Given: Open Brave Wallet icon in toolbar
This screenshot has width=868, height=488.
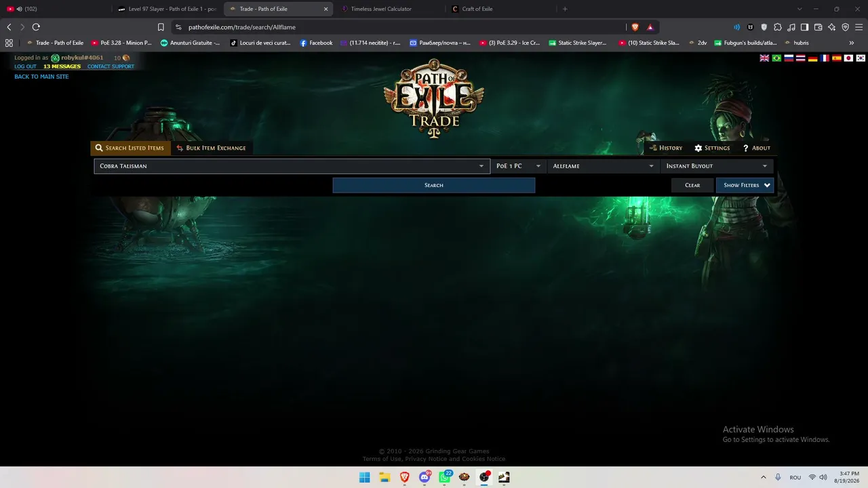Looking at the screenshot, I should point(818,27).
